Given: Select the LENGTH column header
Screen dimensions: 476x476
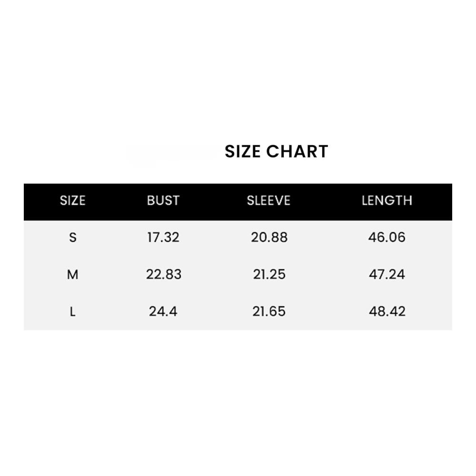Looking at the screenshot, I should (x=387, y=200).
